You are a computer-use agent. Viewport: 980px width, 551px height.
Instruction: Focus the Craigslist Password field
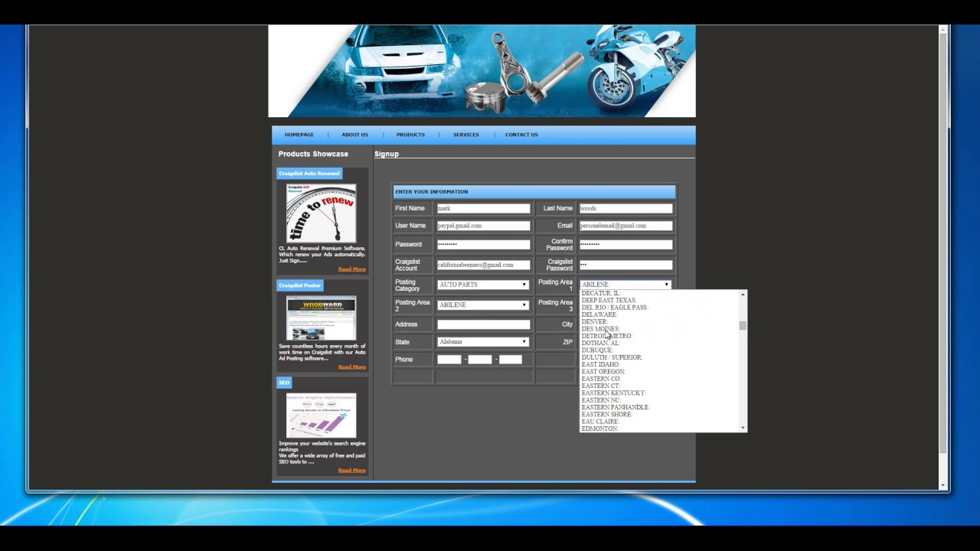pos(626,265)
